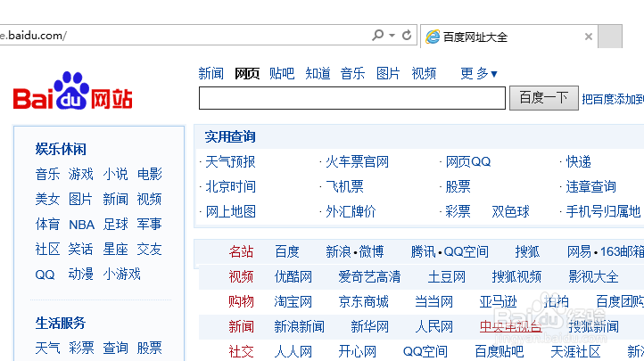The height and width of the screenshot is (361, 644).
Task: Open 快递 link
Action: [578, 162]
